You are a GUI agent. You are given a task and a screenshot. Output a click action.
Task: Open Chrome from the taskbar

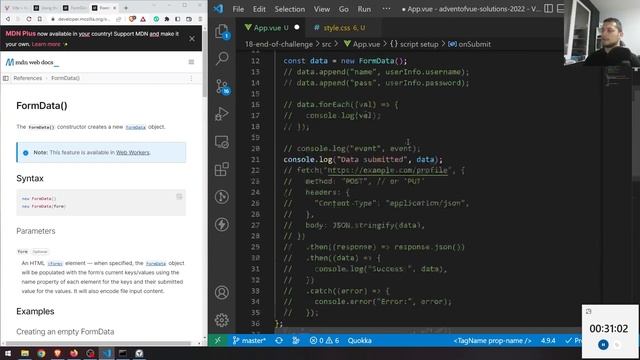point(41,353)
